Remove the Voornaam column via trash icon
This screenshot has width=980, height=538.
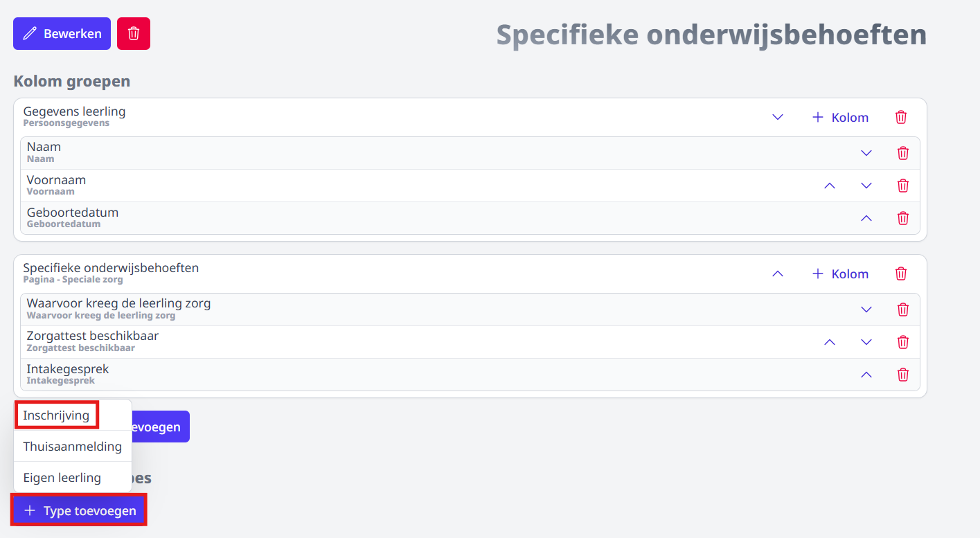(903, 186)
